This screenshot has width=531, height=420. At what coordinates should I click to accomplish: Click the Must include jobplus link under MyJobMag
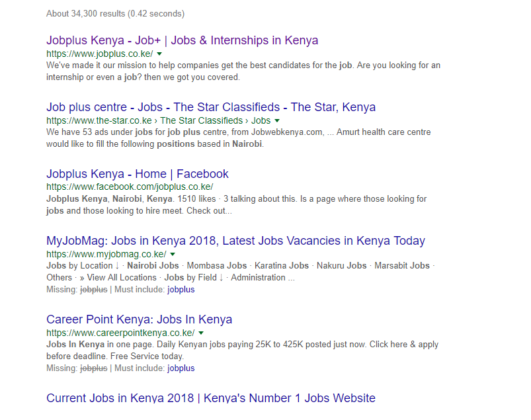coord(181,290)
